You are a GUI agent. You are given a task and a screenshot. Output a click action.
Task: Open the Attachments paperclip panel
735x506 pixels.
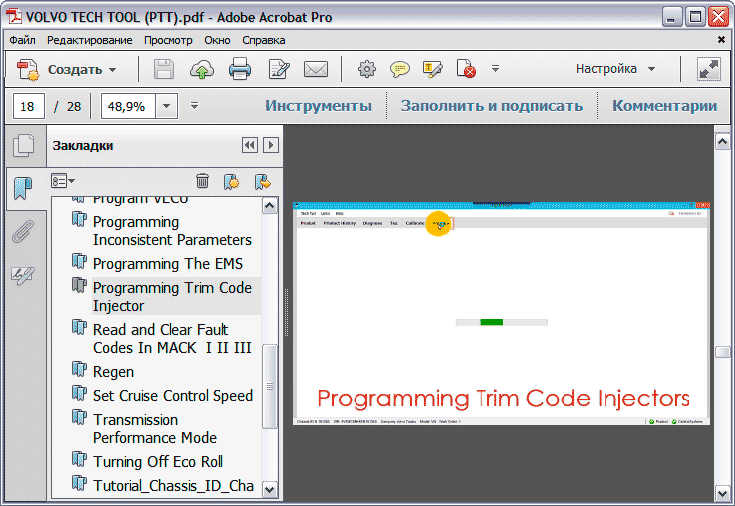(22, 232)
